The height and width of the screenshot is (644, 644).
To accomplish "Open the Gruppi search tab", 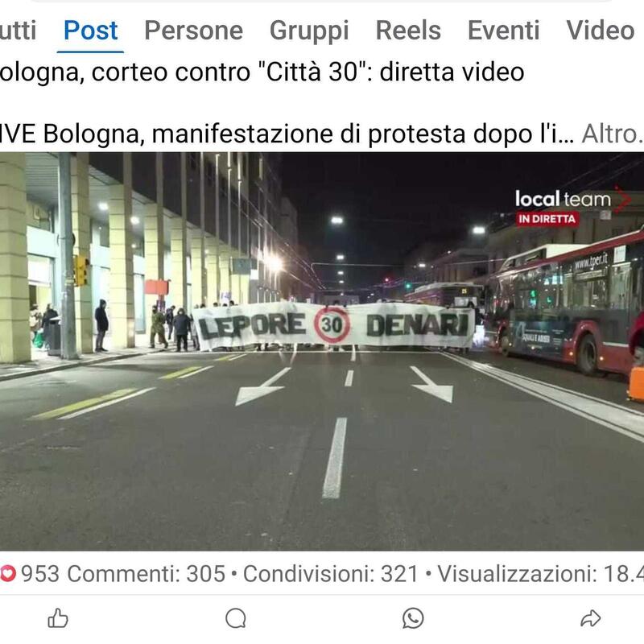I will pyautogui.click(x=309, y=31).
